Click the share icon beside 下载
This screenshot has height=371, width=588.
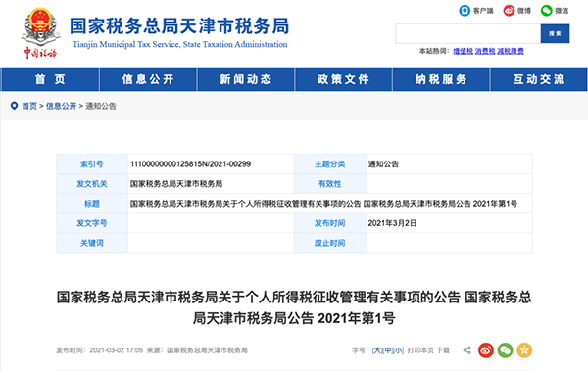pos(466,350)
